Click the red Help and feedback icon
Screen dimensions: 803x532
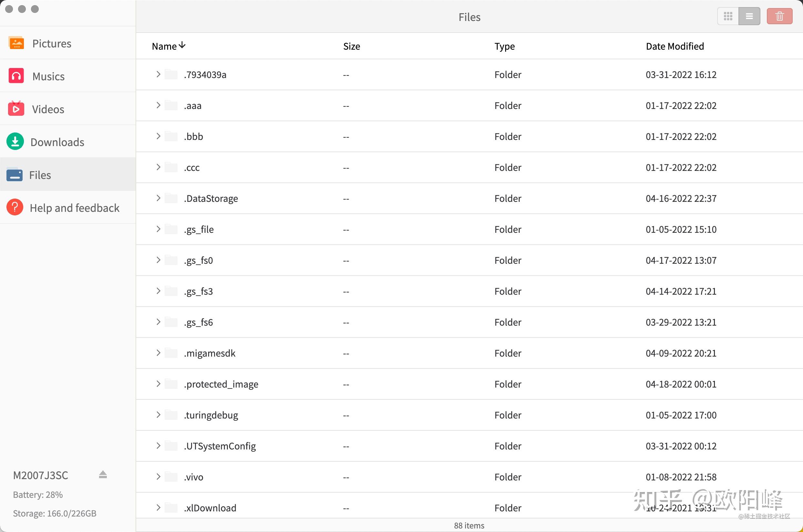[x=15, y=207]
